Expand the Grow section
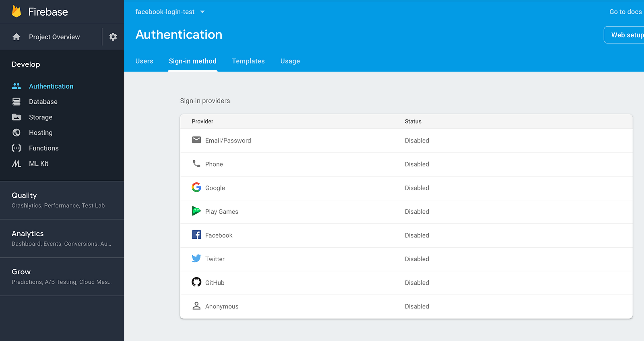This screenshot has height=341, width=644. pos(21,272)
